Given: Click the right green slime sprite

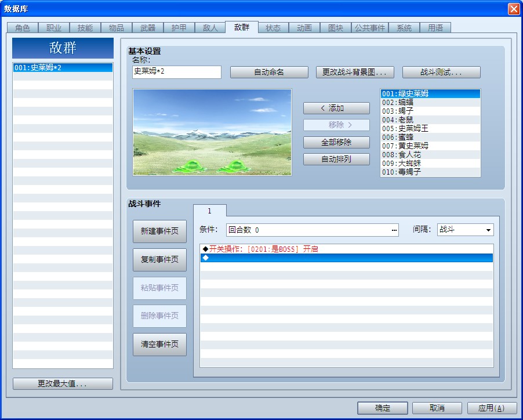Looking at the screenshot, I should tap(234, 166).
